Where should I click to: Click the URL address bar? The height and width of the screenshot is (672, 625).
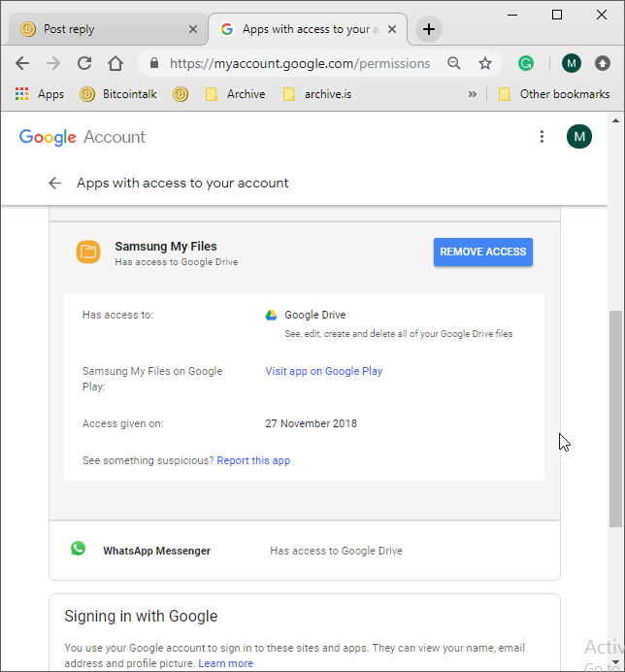[300, 63]
